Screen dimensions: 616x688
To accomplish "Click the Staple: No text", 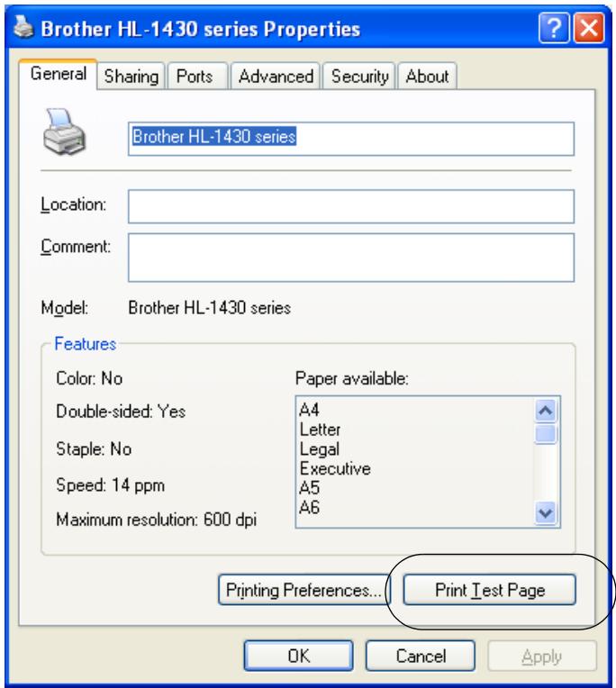I will [x=94, y=448].
